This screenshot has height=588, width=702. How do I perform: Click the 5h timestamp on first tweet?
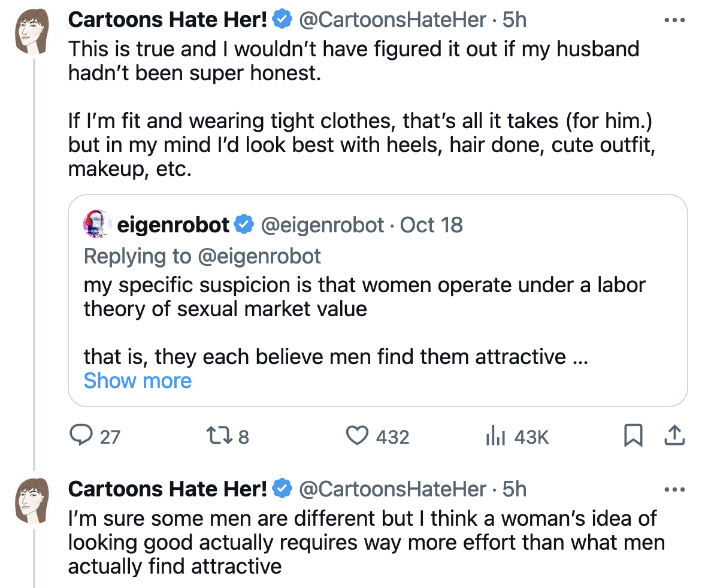click(x=515, y=20)
